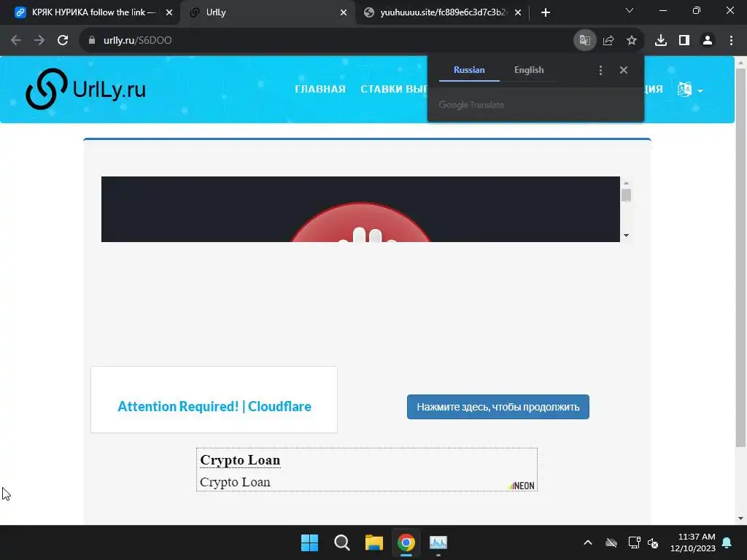The width and height of the screenshot is (747, 560).
Task: Click the embedded frame's down scroll arrow
Action: [626, 236]
